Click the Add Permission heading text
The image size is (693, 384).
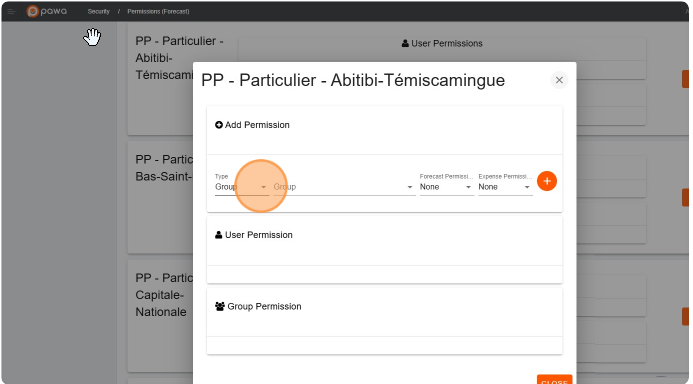[x=257, y=125]
